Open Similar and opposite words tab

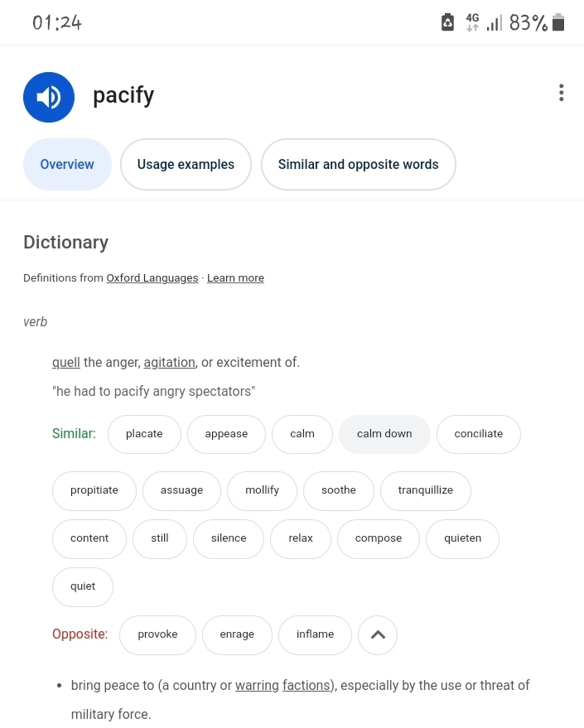(359, 164)
